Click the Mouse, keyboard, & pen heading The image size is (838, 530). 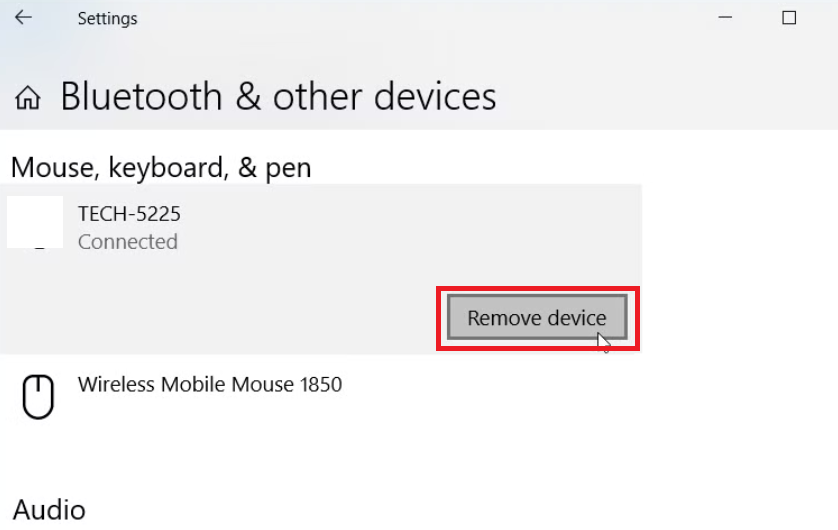click(x=161, y=167)
